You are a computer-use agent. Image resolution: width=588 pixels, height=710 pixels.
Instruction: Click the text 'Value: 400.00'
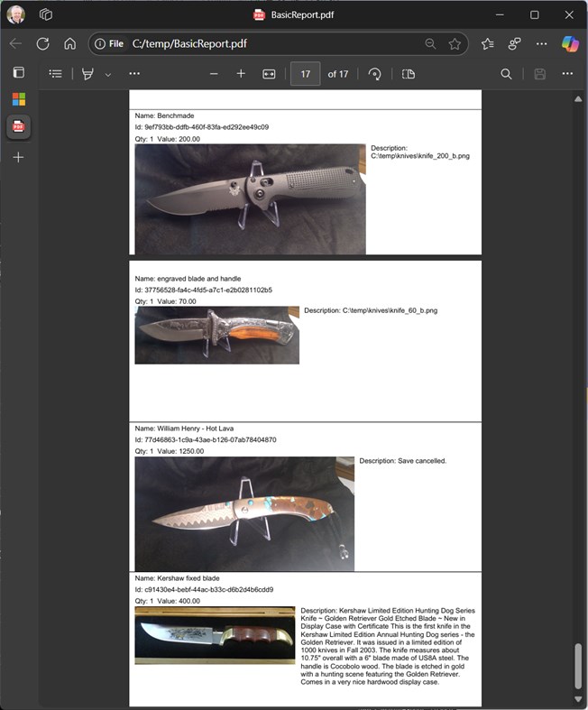coord(179,601)
